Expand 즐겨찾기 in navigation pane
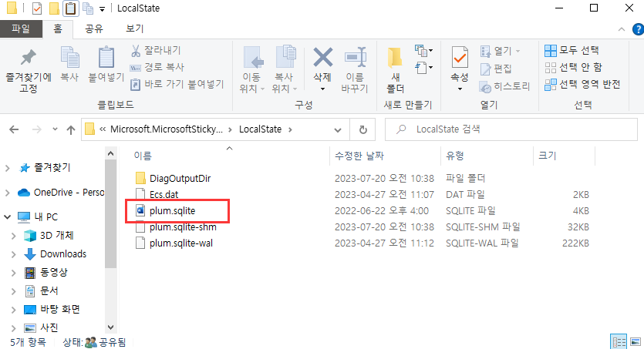The image size is (644, 349). pos(8,168)
